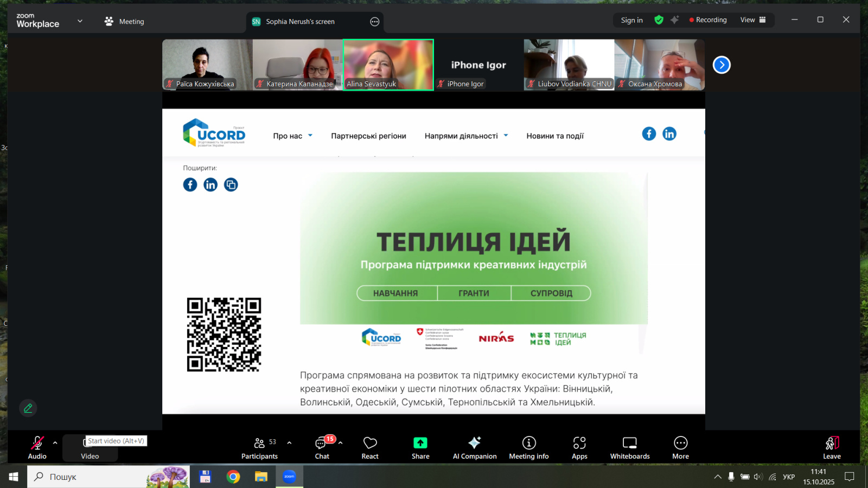Unmute the microphone with Audio button
This screenshot has width=868, height=488.
[37, 447]
